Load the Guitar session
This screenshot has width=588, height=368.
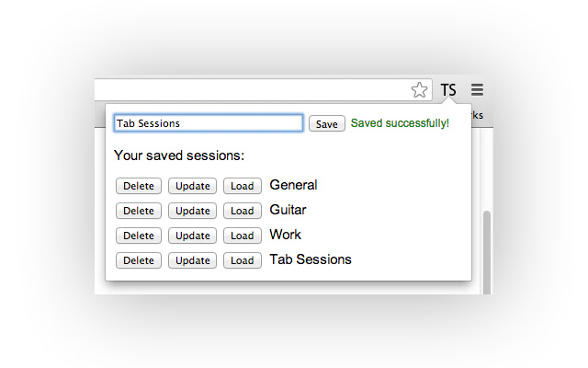click(243, 211)
